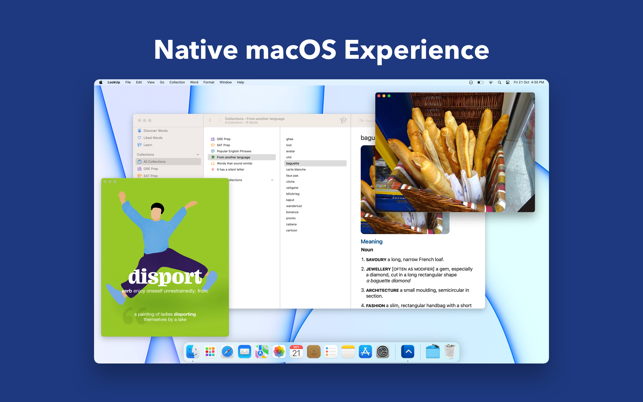Launch Safari from the Dock
The height and width of the screenshot is (402, 643).
click(227, 352)
